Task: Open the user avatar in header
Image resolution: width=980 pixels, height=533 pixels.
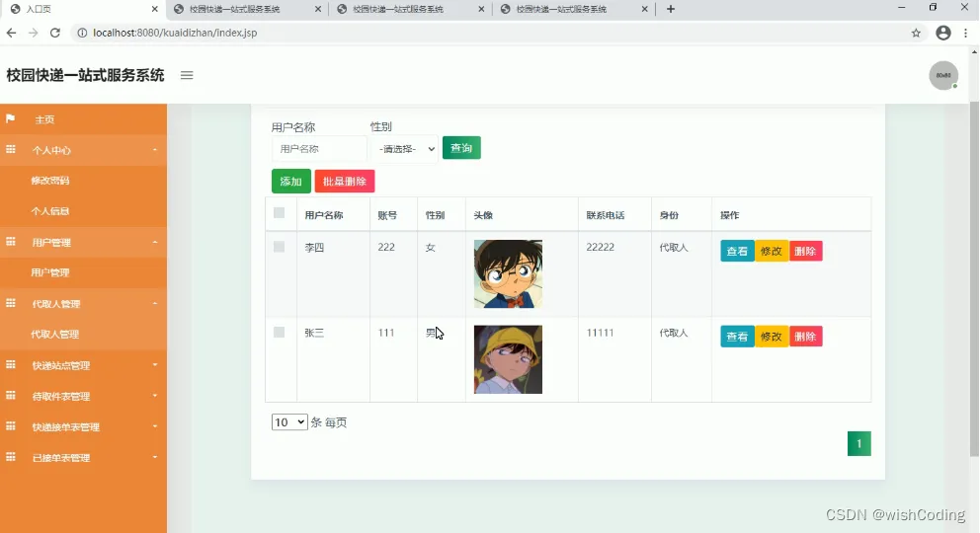Action: (943, 76)
